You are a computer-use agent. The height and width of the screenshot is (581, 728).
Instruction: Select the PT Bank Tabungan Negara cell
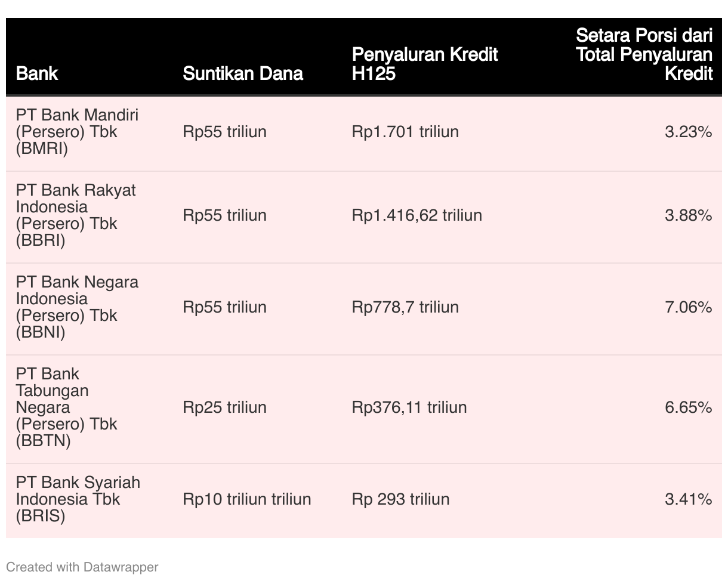[66, 407]
